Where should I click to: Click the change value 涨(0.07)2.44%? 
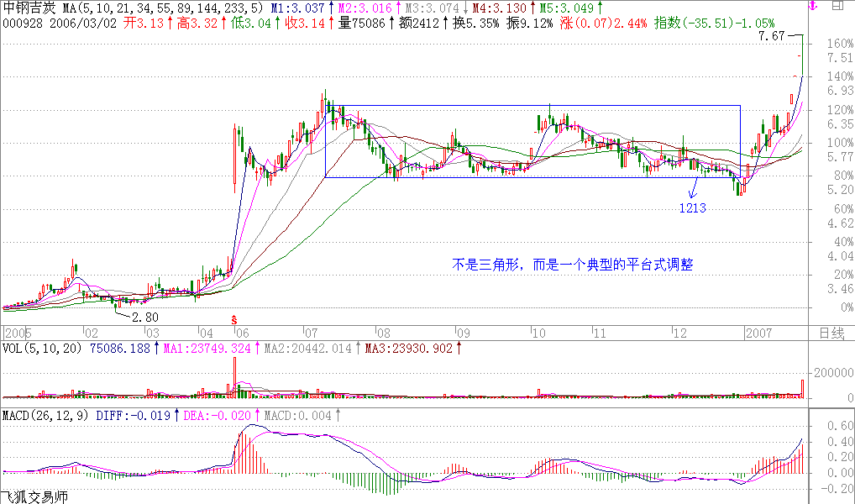[603, 24]
